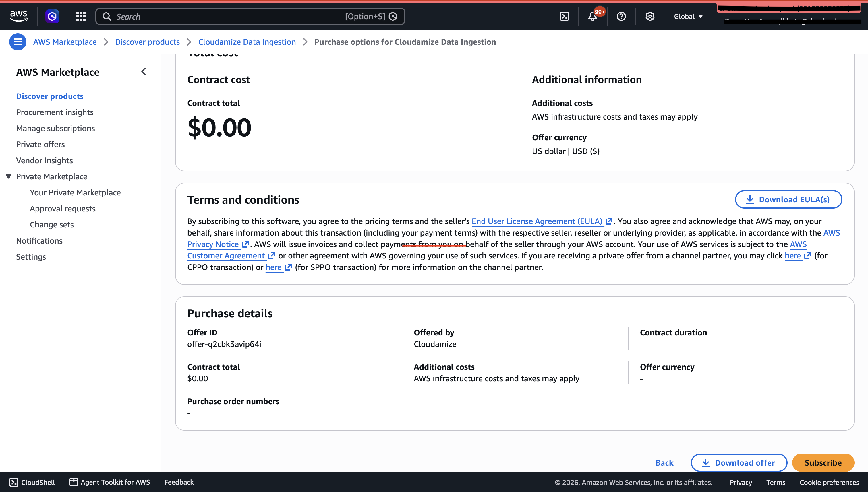The image size is (868, 492).
Task: Collapse the Private Marketplace tree section
Action: point(9,176)
